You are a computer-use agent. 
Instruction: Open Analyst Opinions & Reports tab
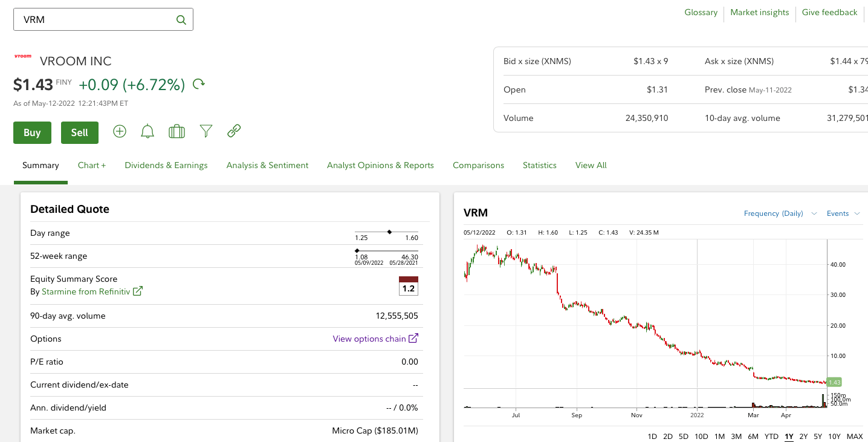380,165
